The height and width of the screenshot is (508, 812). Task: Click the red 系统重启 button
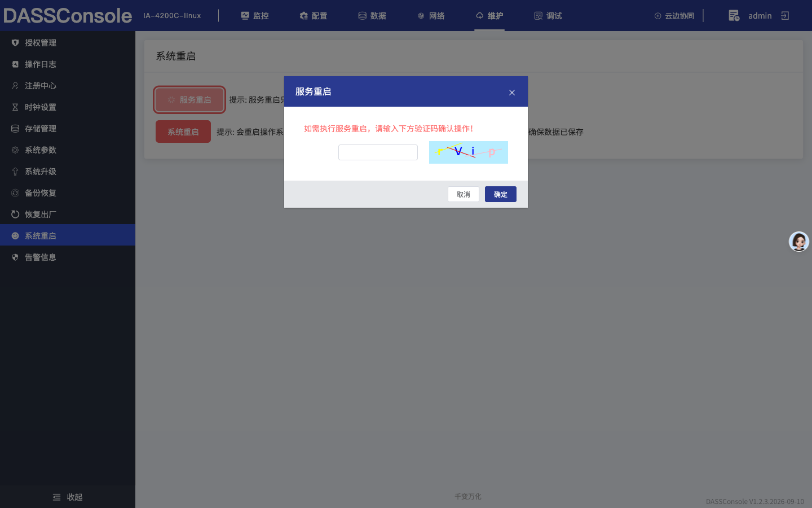coord(183,132)
